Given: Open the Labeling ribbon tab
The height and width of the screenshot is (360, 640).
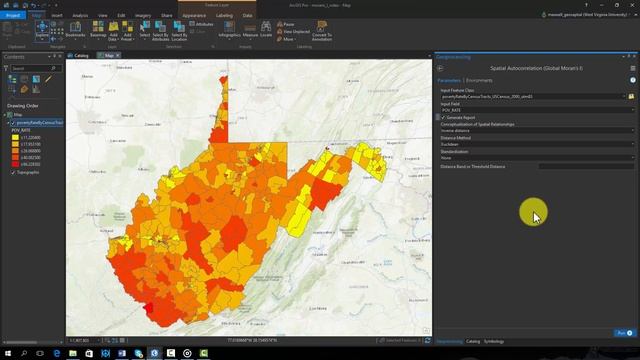Looking at the screenshot, I should (224, 16).
